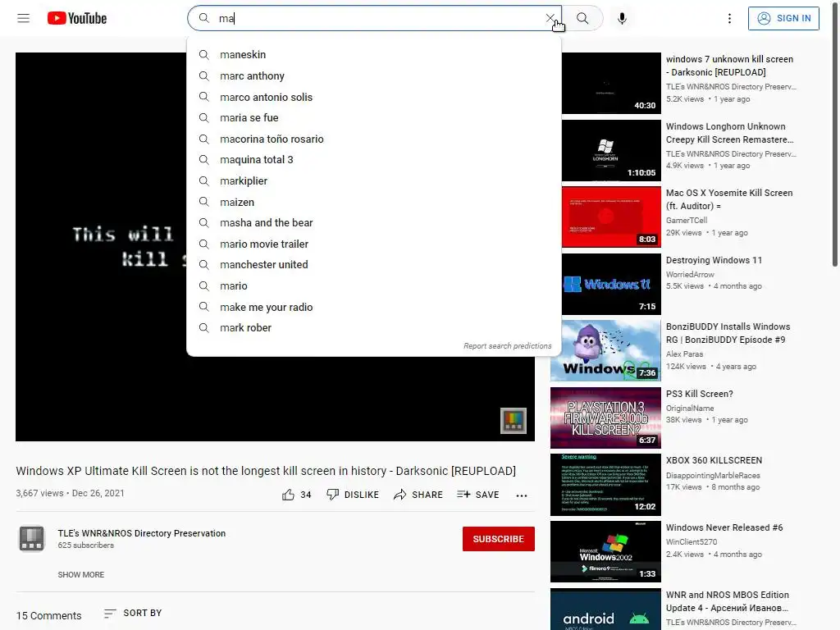The width and height of the screenshot is (840, 630).
Task: Open 'Windows Never Released #6' thumbnail
Action: [x=606, y=552]
